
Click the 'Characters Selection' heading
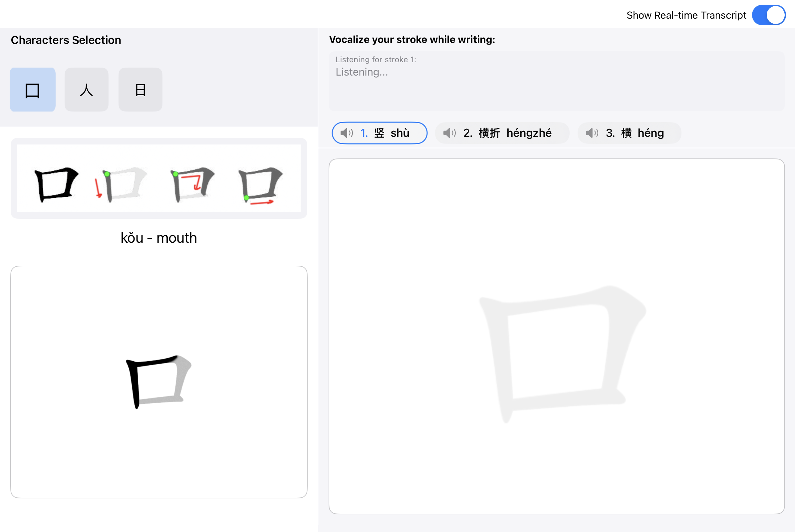(x=66, y=40)
